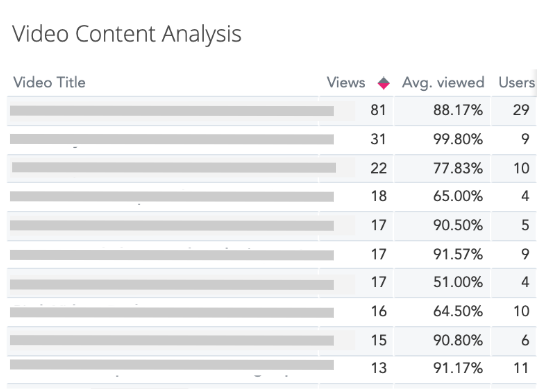Click the Views sort diamond icon

coord(383,83)
